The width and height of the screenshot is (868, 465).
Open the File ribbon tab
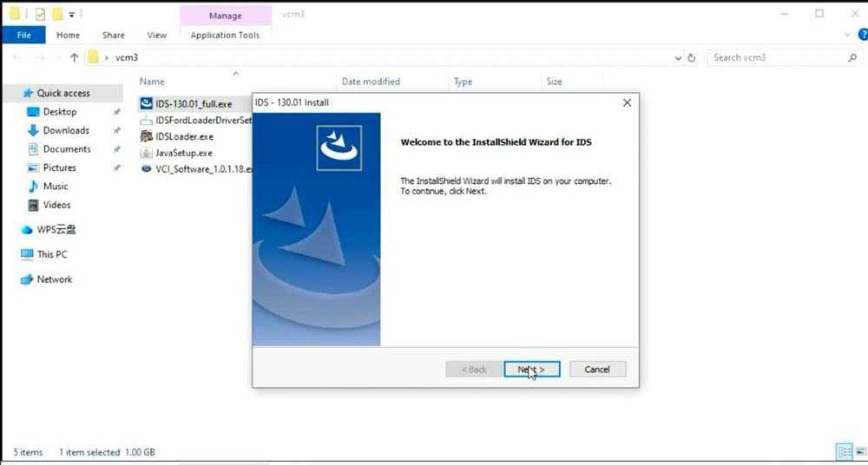click(x=23, y=36)
